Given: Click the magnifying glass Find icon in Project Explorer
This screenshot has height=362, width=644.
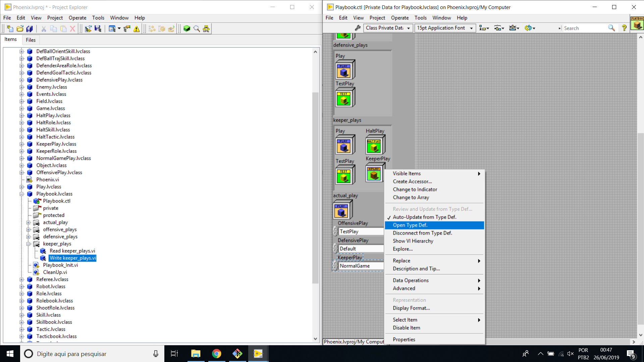Looking at the screenshot, I should 197,29.
